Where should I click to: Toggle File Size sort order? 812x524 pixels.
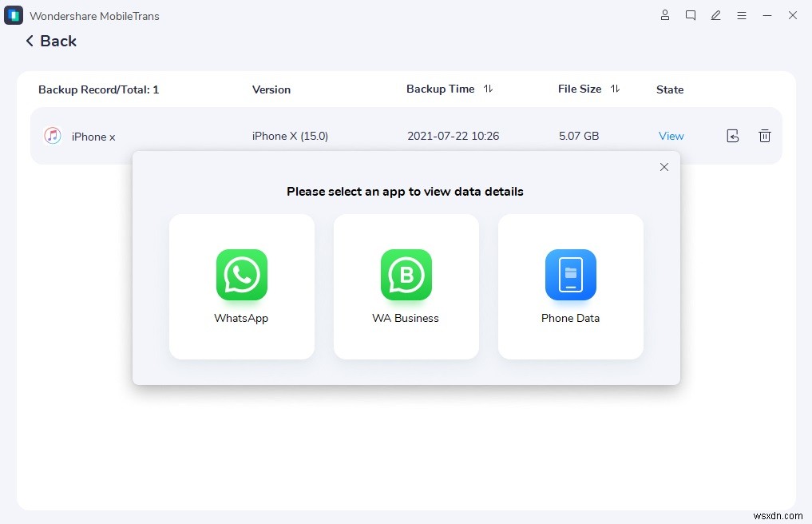tap(615, 89)
